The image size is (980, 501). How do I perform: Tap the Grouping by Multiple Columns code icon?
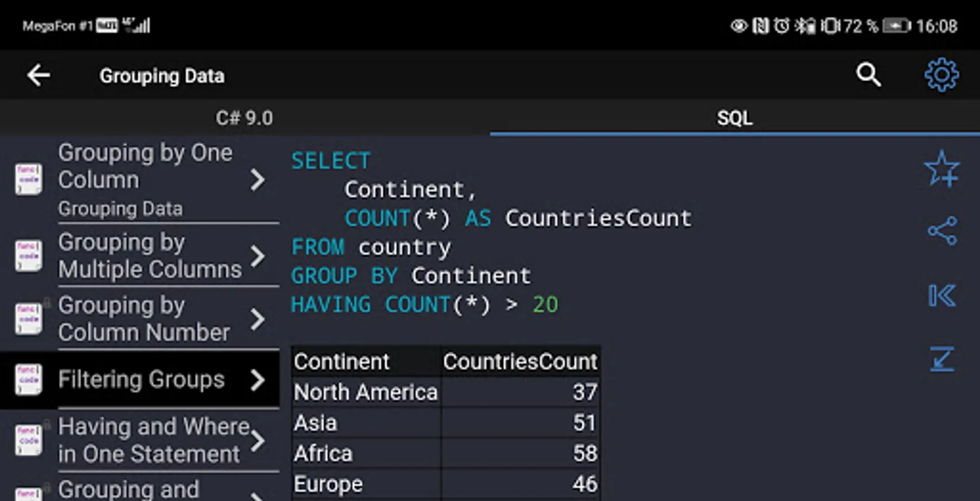tap(28, 256)
